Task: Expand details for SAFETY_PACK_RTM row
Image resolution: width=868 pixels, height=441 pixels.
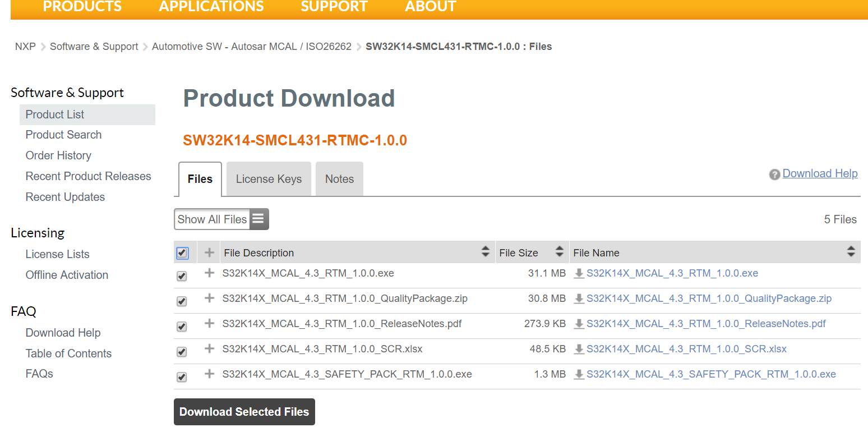Action: (209, 374)
